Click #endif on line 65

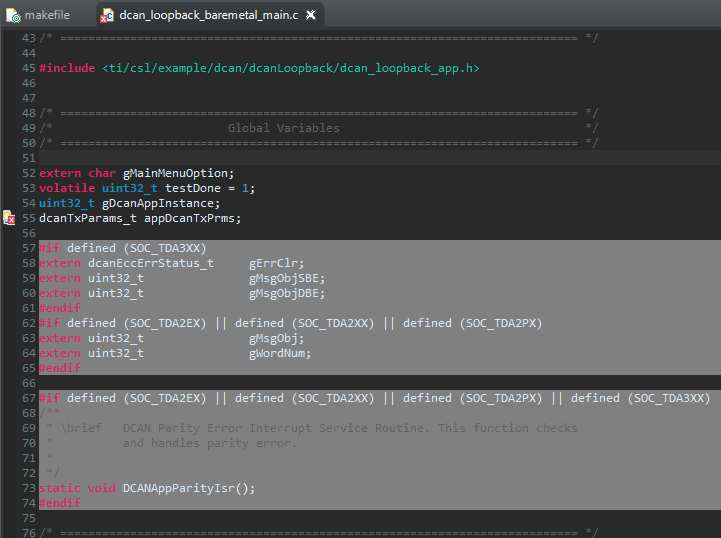pos(60,368)
